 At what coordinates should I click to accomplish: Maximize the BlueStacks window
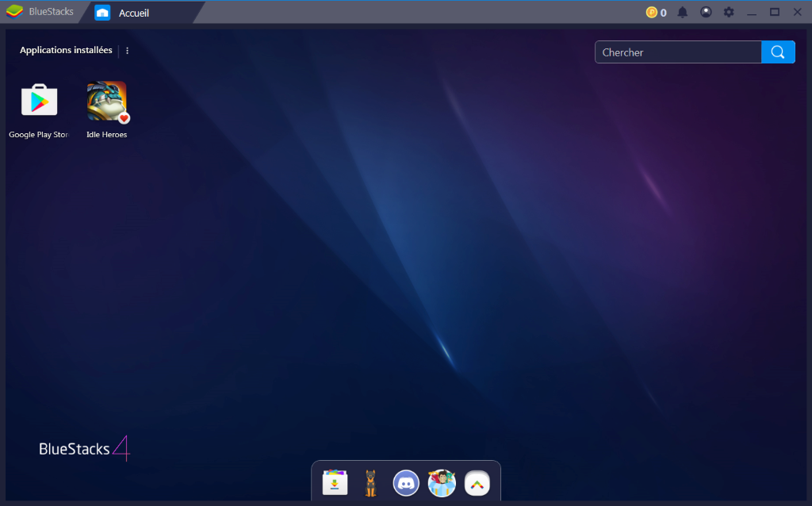[x=775, y=12]
